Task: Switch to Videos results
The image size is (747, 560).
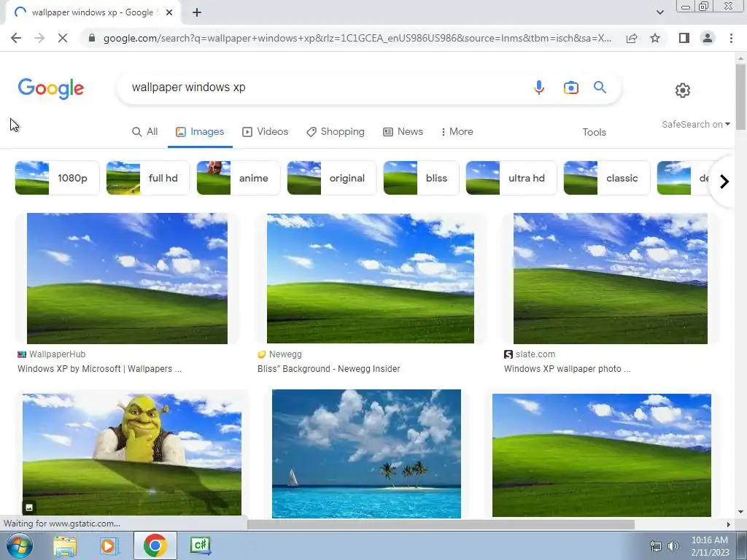Action: pos(266,132)
